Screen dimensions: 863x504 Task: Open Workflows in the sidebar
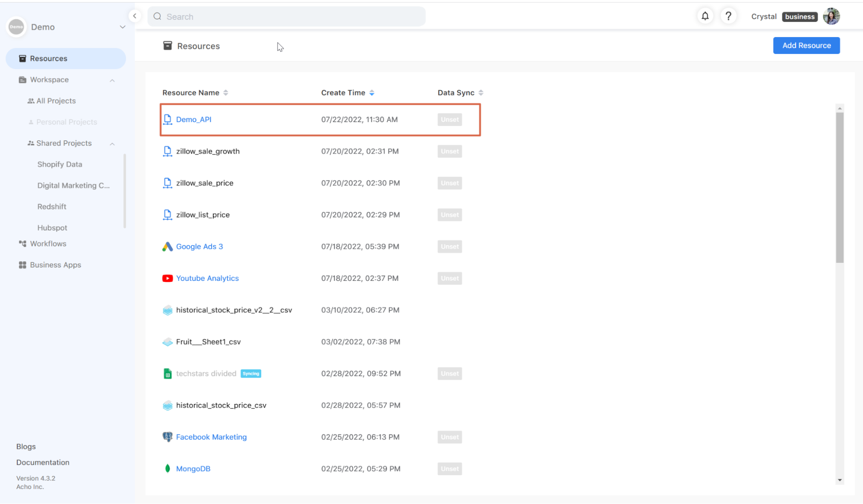(48, 244)
